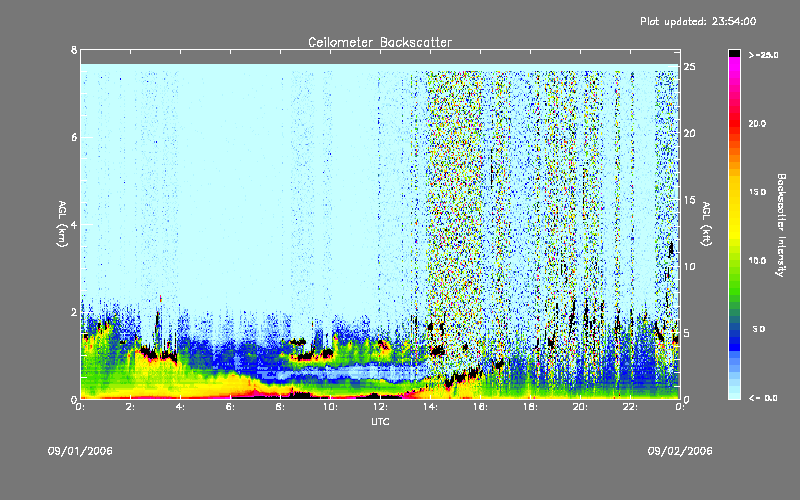Click the "20.0" colorbar tick label
This screenshot has height=500, width=800.
(757, 123)
